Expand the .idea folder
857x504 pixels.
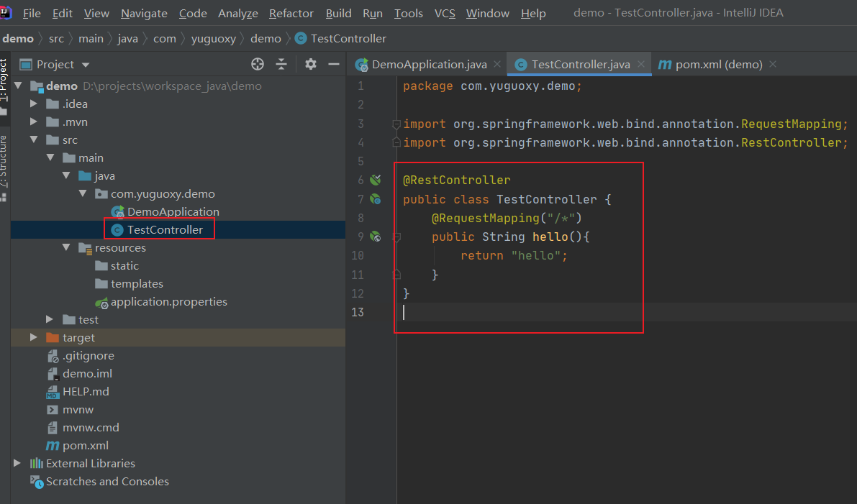coord(34,104)
